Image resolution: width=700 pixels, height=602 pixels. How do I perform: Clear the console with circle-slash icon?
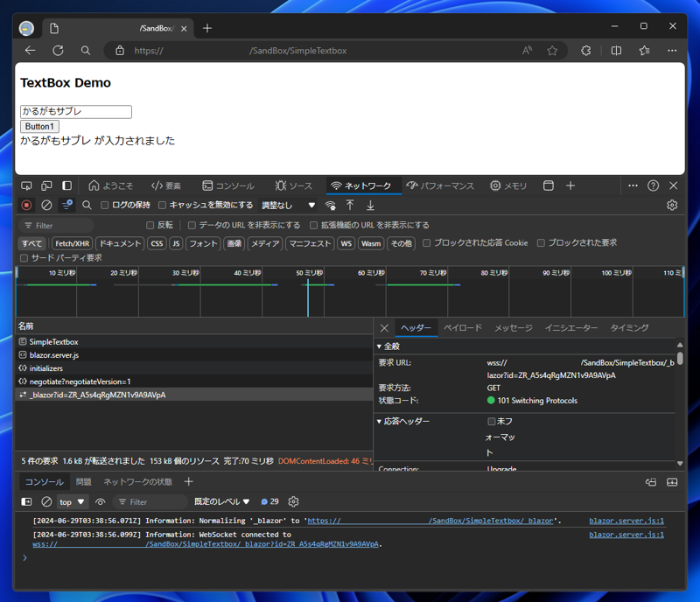tap(46, 502)
